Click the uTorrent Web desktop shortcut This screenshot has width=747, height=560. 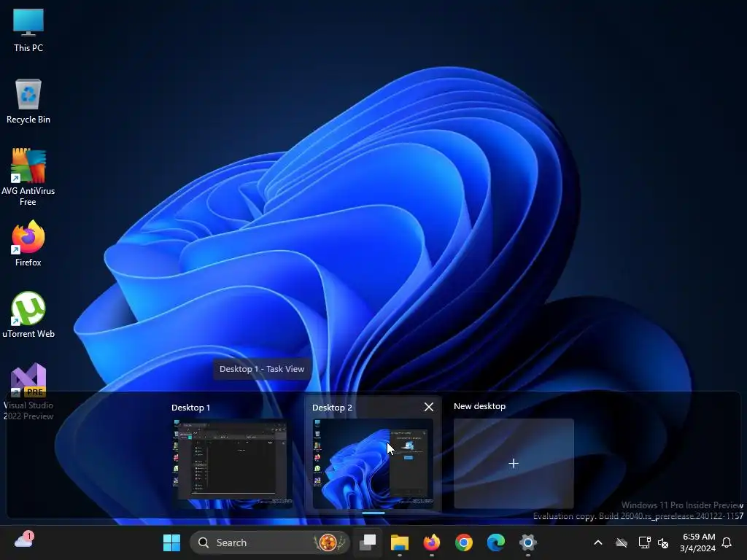tap(28, 315)
